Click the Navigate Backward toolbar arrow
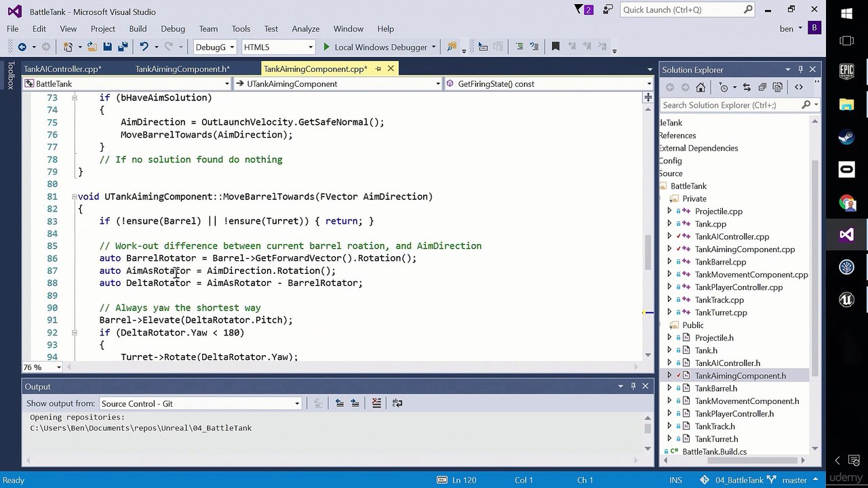868x488 pixels. (x=22, y=47)
